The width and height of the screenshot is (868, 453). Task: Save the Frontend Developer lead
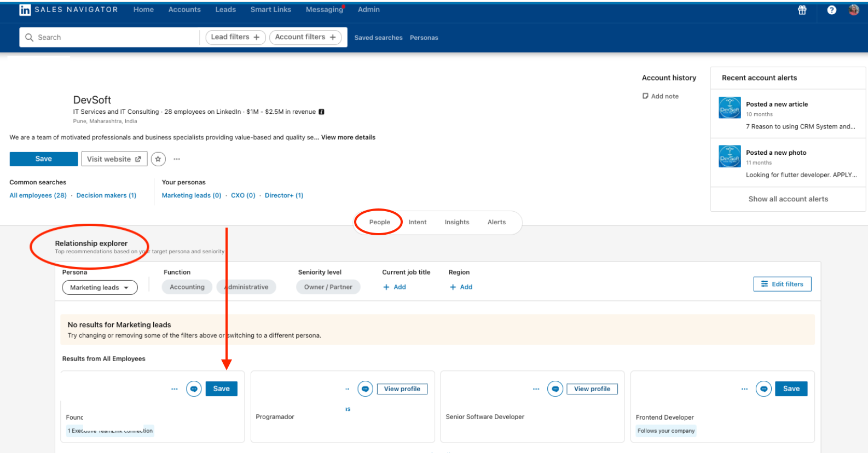(791, 389)
